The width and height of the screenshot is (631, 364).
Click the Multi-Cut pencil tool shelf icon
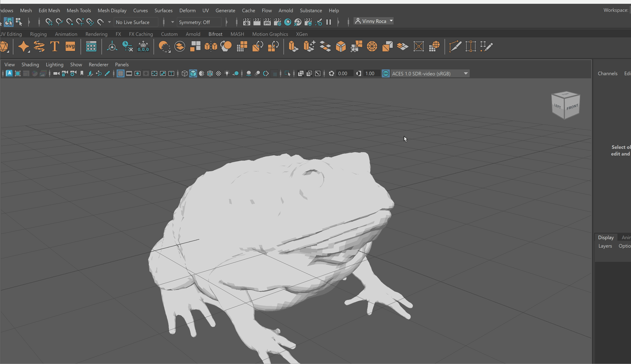point(455,47)
